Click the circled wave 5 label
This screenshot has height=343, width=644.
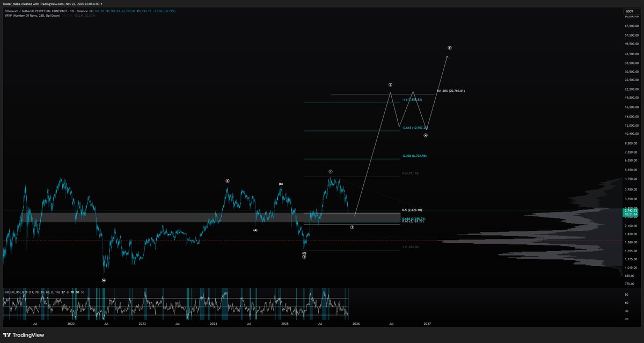click(x=449, y=48)
